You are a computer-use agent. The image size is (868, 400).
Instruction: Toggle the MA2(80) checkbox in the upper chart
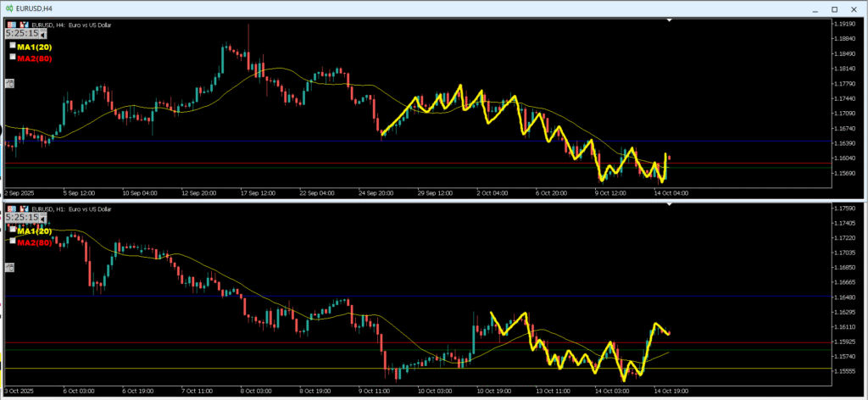(x=13, y=57)
